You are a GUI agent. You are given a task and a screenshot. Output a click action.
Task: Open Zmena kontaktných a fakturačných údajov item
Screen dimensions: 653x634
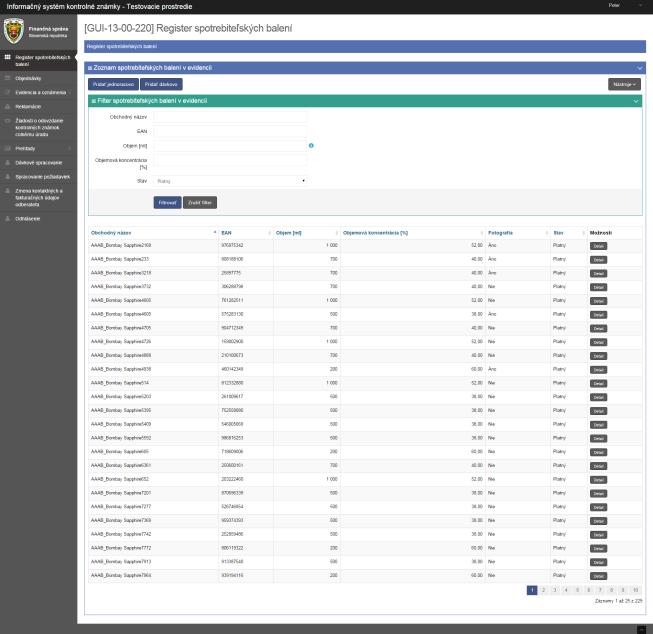38,197
